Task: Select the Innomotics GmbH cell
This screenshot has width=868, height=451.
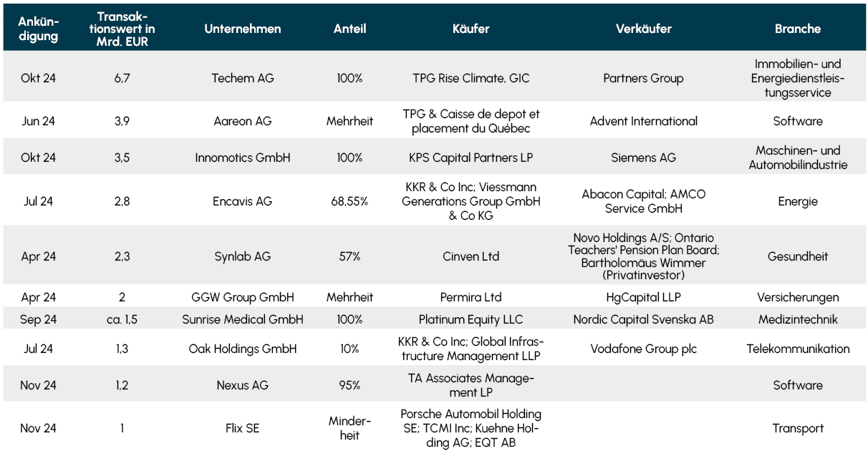Action: coord(243,157)
